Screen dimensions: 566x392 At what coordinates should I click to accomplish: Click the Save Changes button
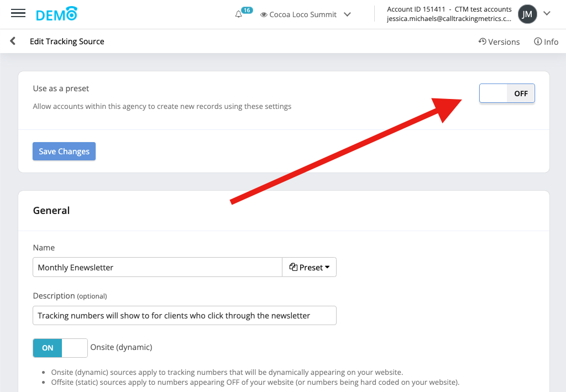[x=64, y=151]
